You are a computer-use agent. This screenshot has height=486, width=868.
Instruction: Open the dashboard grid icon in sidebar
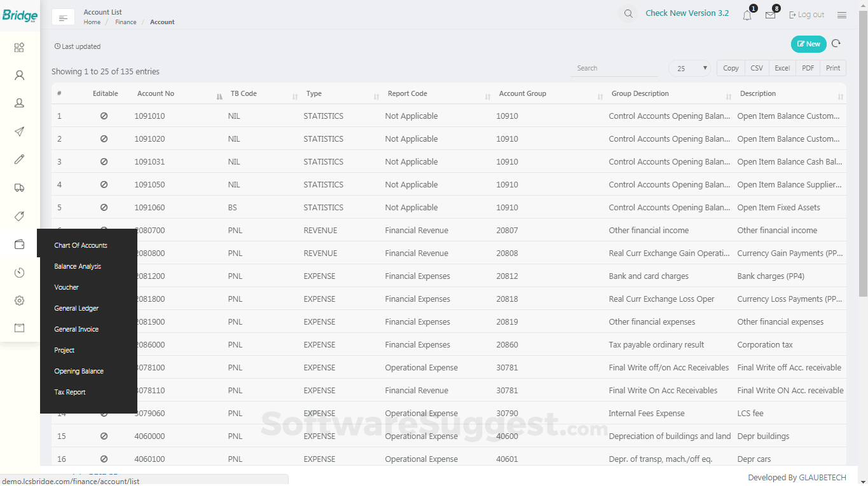20,48
